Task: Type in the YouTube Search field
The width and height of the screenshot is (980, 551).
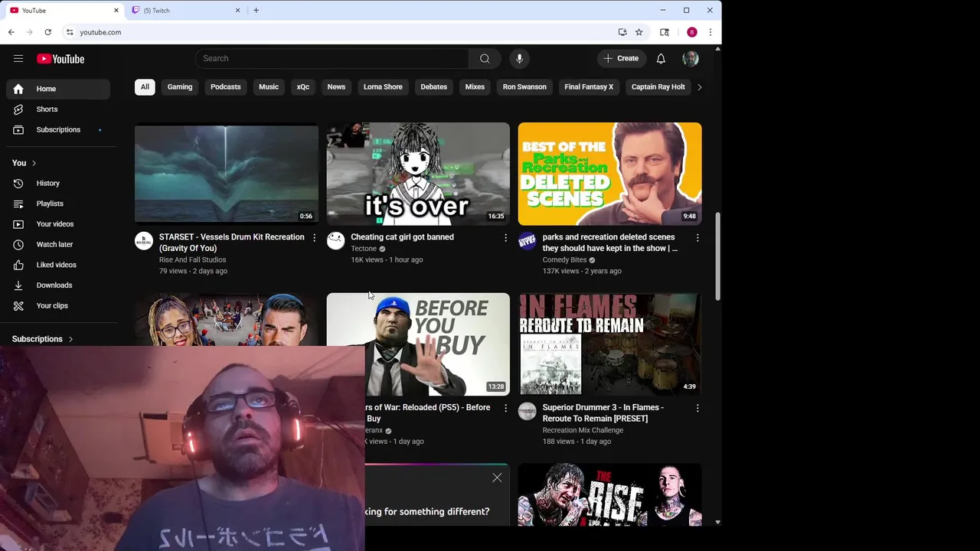Action: tap(332, 59)
